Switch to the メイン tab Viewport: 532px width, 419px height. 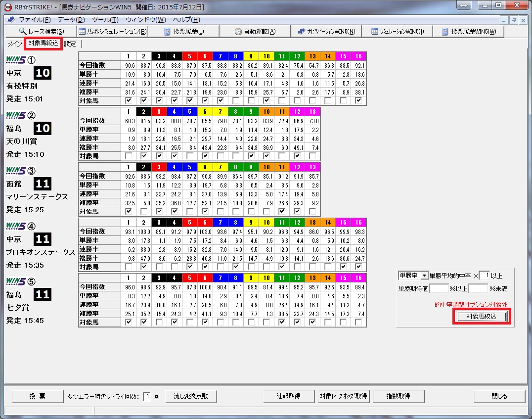[x=15, y=44]
